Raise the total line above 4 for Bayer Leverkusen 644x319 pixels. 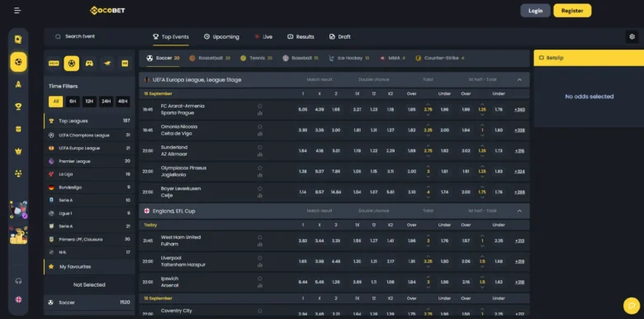(x=428, y=187)
